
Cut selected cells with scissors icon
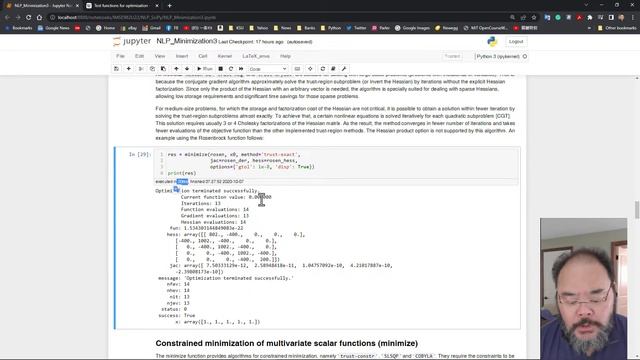point(141,69)
